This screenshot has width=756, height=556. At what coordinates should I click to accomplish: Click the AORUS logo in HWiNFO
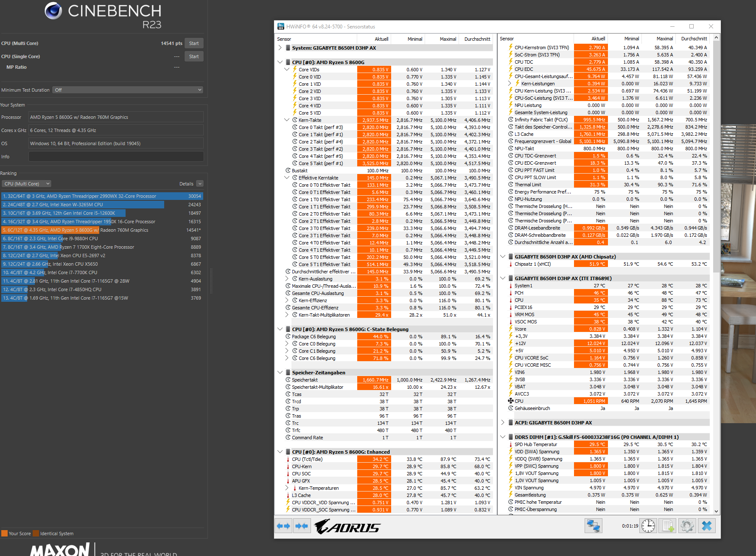(347, 527)
